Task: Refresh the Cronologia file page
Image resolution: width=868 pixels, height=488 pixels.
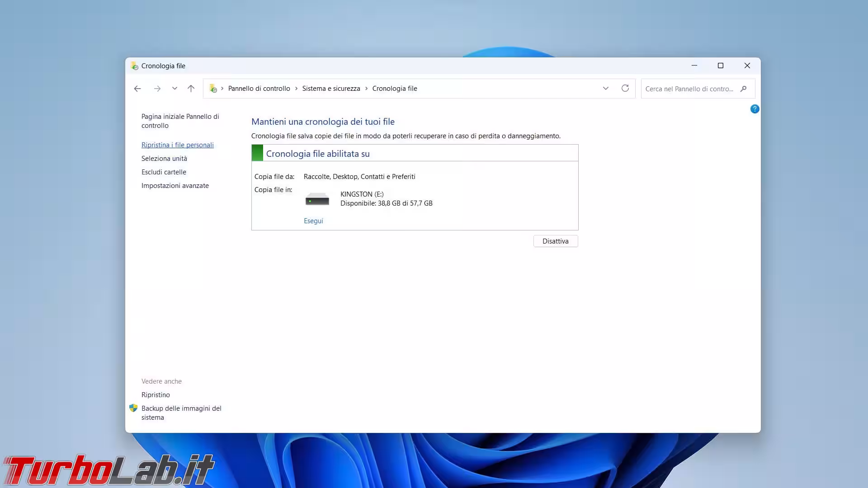Action: [x=625, y=88]
